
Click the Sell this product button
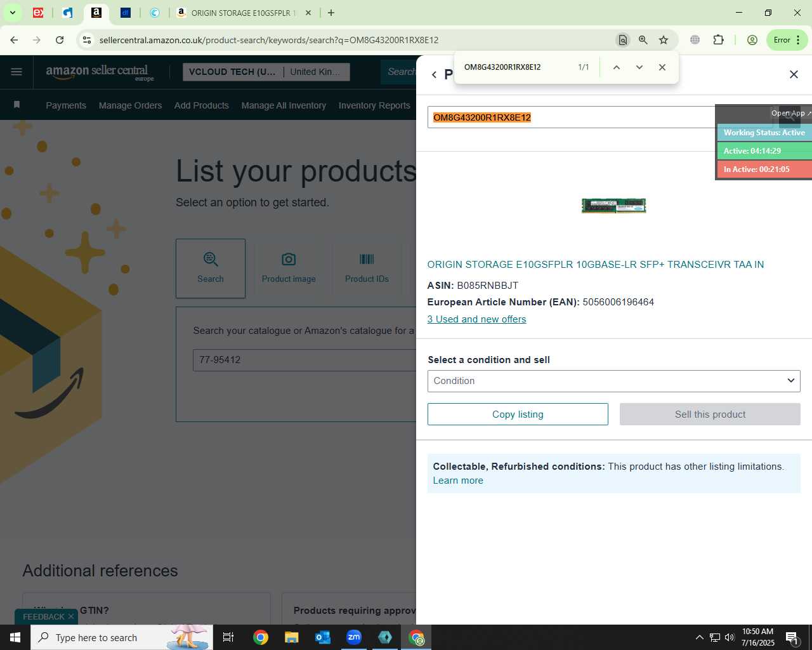710,415
